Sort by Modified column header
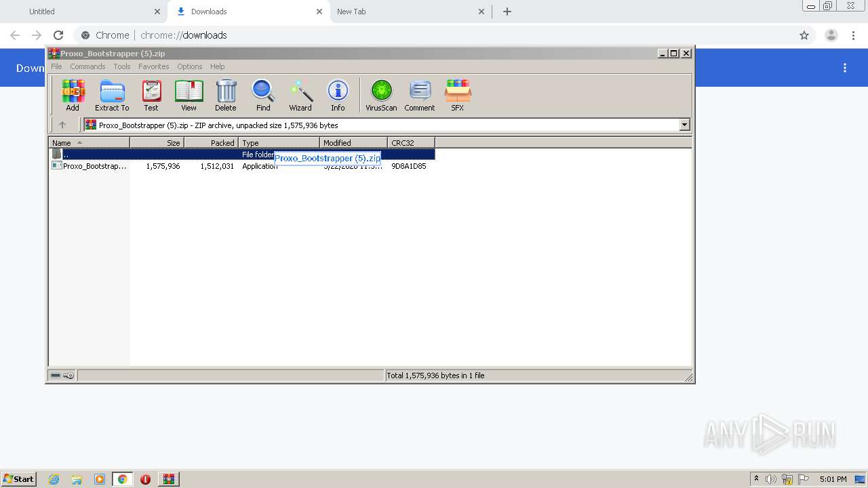The width and height of the screenshot is (868, 488). [x=353, y=142]
